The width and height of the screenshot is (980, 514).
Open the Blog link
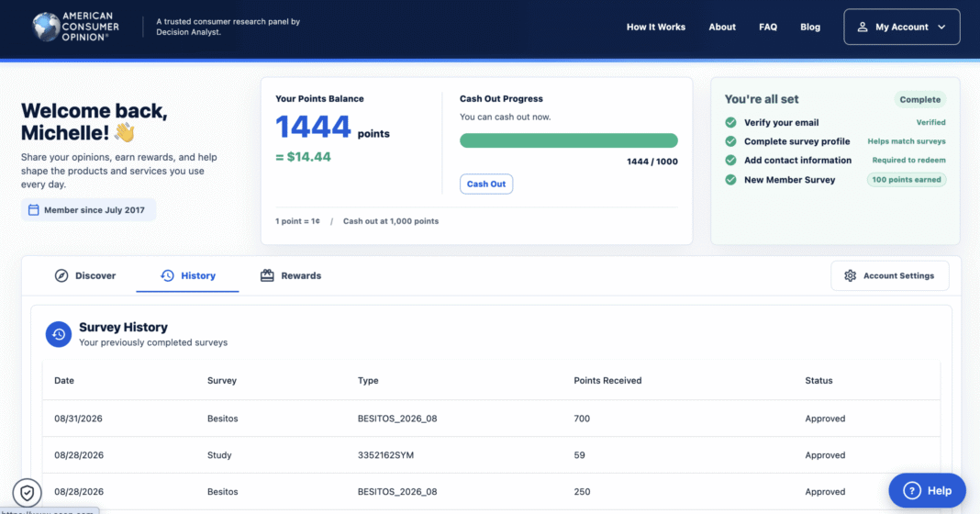coord(810,27)
